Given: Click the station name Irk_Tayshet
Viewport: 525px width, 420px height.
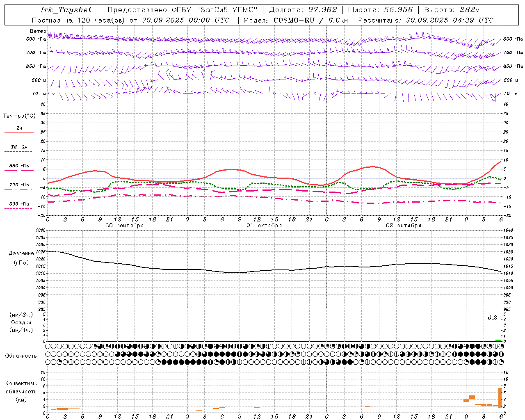Looking at the screenshot, I should [x=66, y=10].
